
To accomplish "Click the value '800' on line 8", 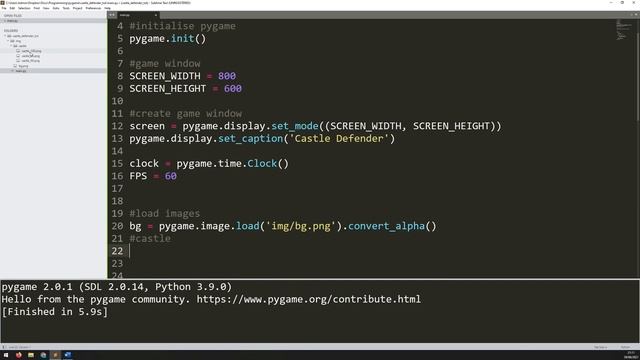I will (227, 76).
